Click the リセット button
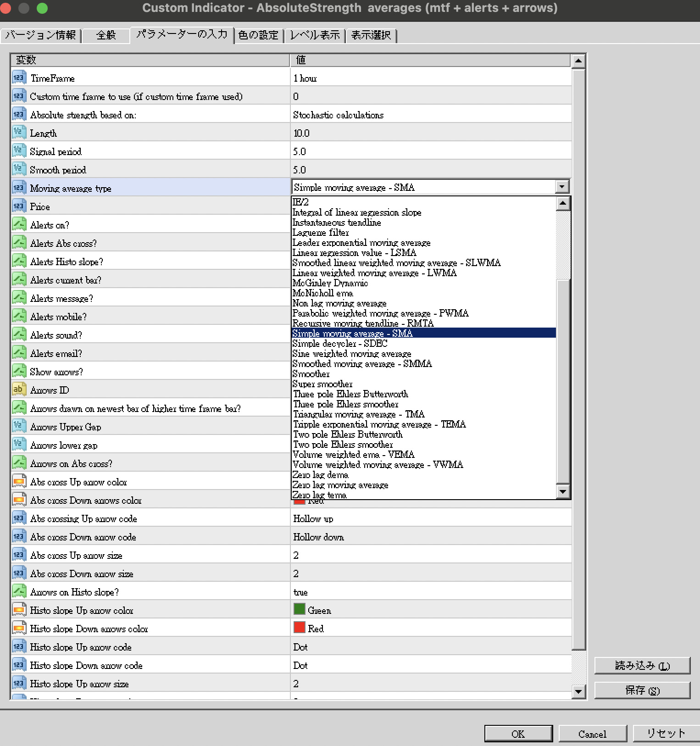Screen dimensions: 700x746 [x=666, y=733]
